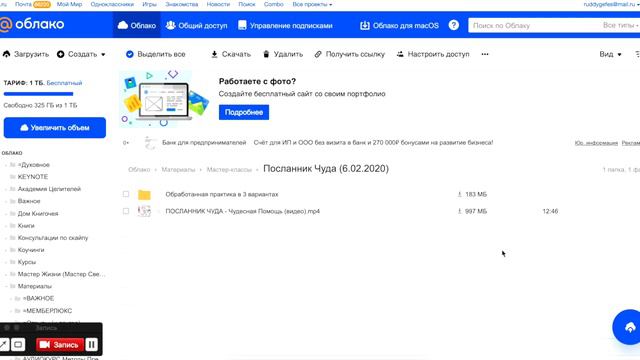
Task: Click the portfolio banner illustration
Action: click(x=164, y=98)
